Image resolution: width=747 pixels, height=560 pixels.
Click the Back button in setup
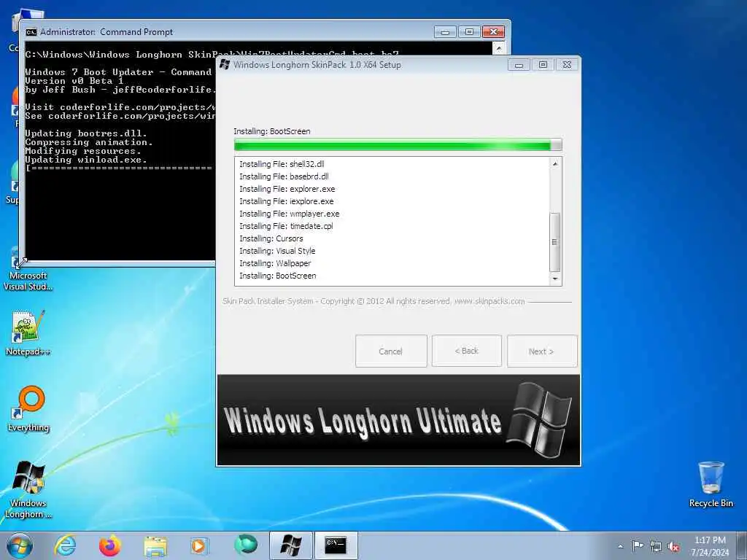coord(466,351)
